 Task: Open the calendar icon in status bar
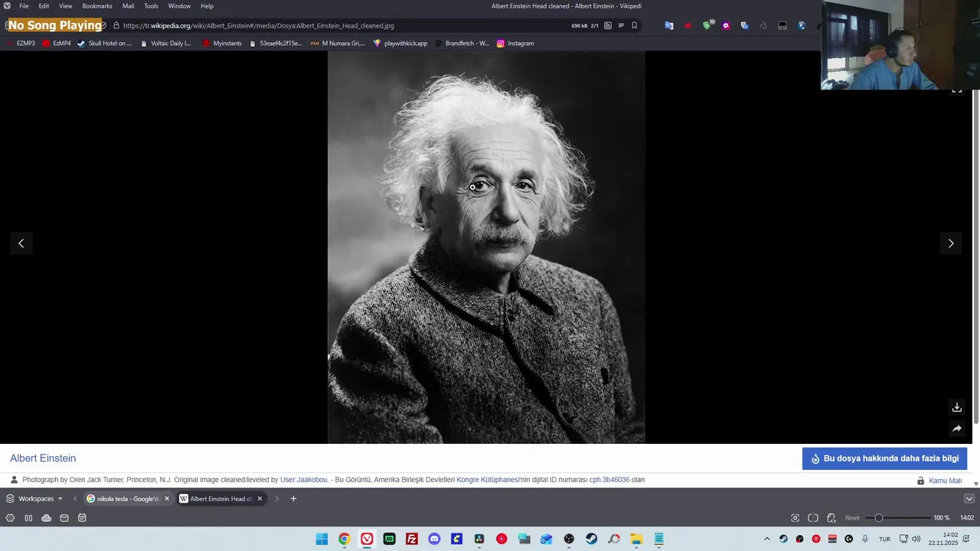pyautogui.click(x=82, y=518)
